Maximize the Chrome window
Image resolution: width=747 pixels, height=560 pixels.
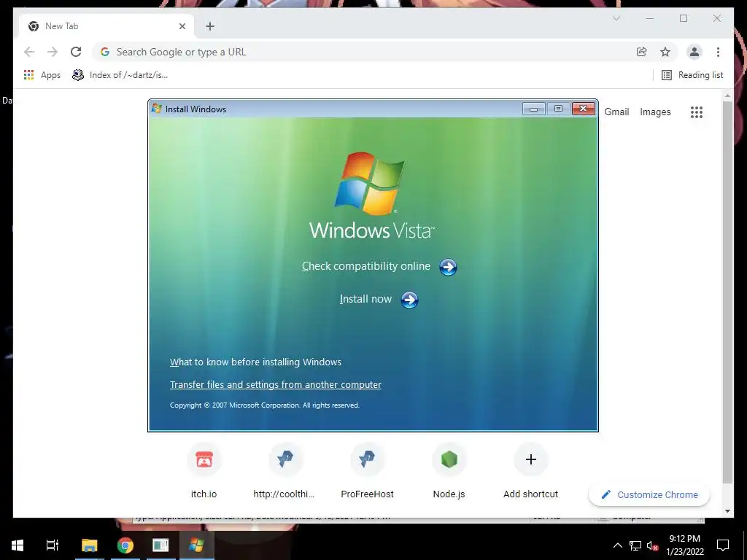pyautogui.click(x=684, y=18)
